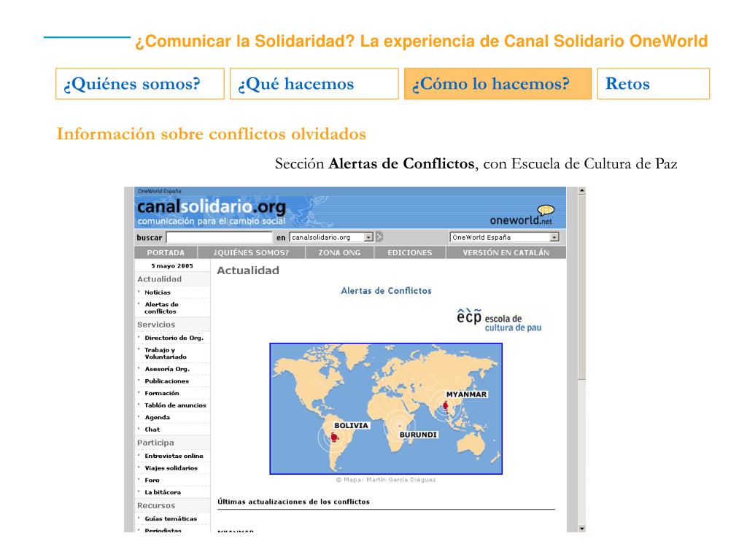Viewport: 747px width, 560px height.
Task: Click the Mapa: Martín García Diéguez credit
Action: click(x=386, y=480)
